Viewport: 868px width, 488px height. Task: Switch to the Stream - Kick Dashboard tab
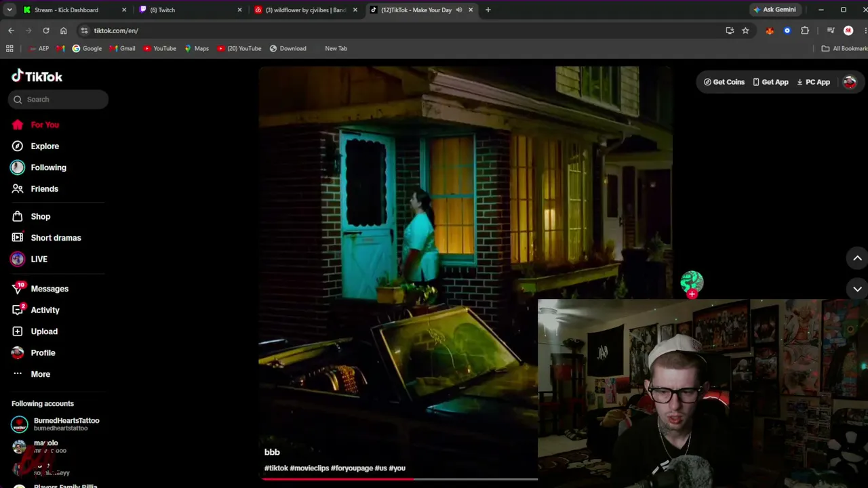click(x=66, y=10)
